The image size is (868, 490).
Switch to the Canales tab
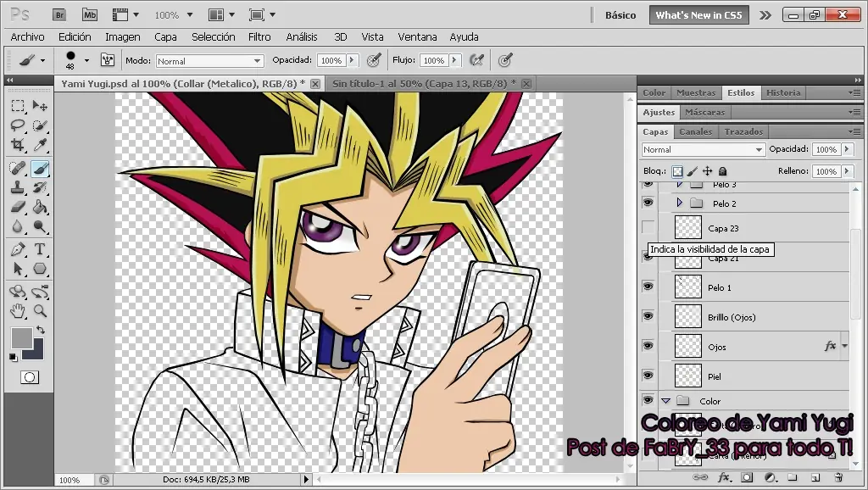[695, 131]
